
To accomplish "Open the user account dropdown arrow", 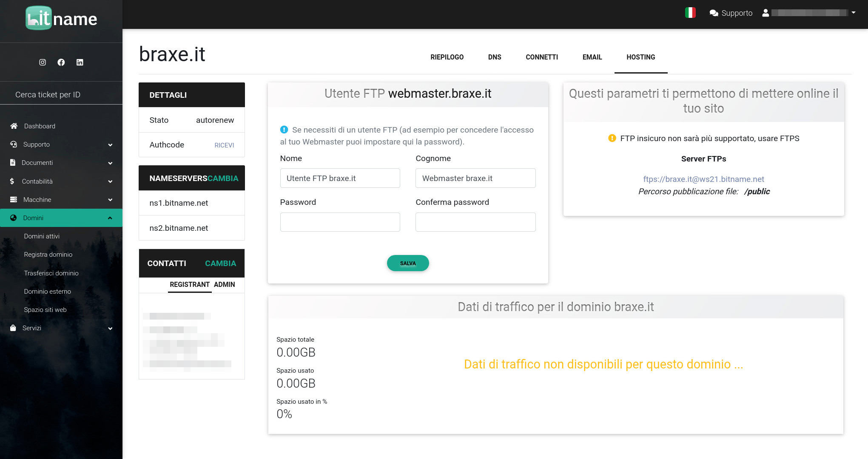I will tap(853, 13).
